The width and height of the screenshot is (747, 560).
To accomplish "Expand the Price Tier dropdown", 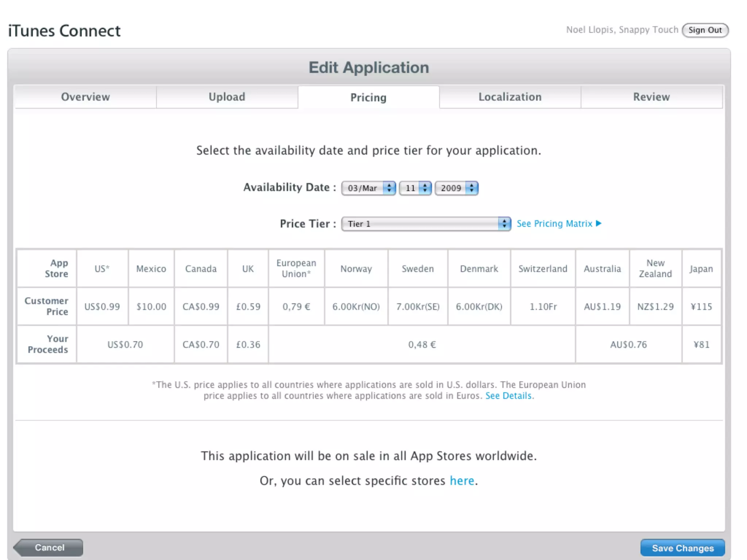I will [x=426, y=224].
